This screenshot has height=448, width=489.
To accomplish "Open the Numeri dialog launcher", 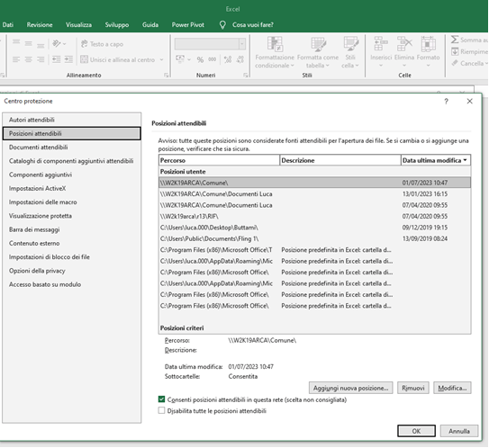I will pos(246,75).
